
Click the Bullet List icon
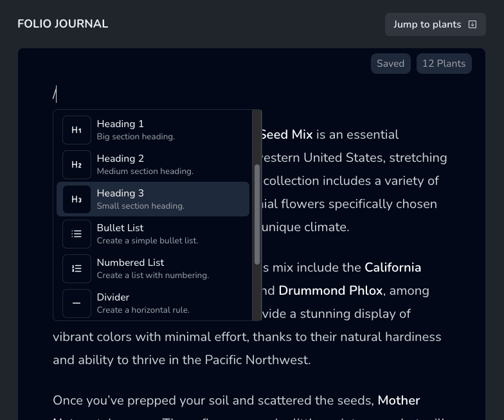tap(76, 234)
